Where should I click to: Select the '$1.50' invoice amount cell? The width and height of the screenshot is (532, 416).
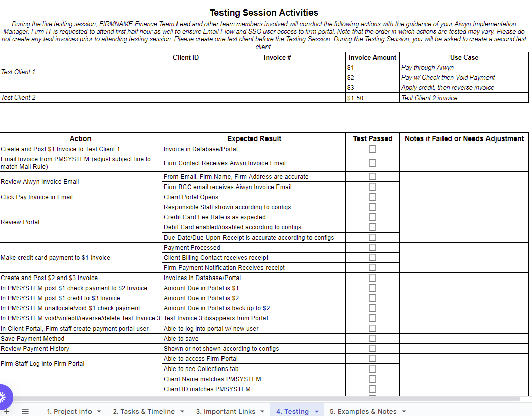click(373, 98)
